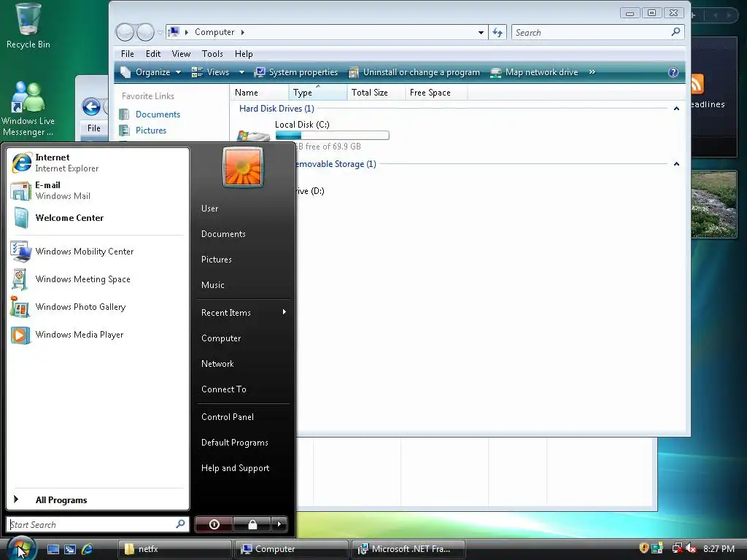Open the Views dropdown arrow
Viewport: 747px width, 560px height.
(x=241, y=72)
